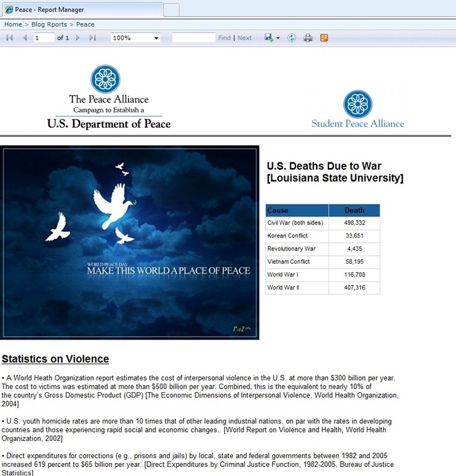Screen dimensions: 456x476
Task: Select the 407,316 value cell
Action: pos(354,288)
